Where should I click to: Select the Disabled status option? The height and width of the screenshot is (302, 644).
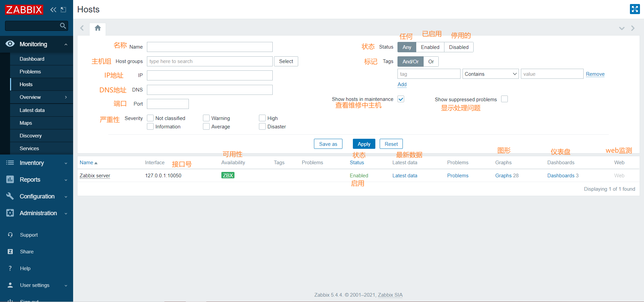[459, 47]
